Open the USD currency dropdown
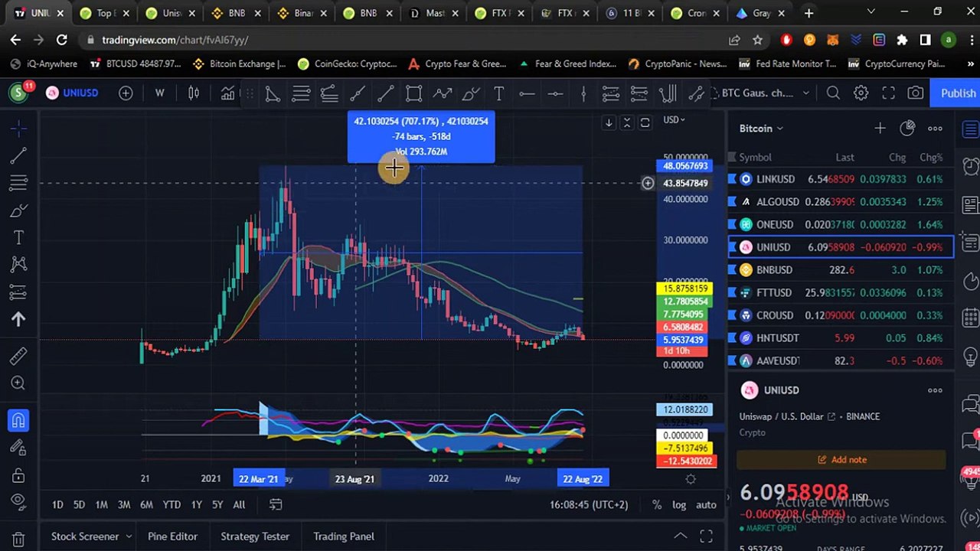Viewport: 980px width, 551px height. tap(674, 119)
